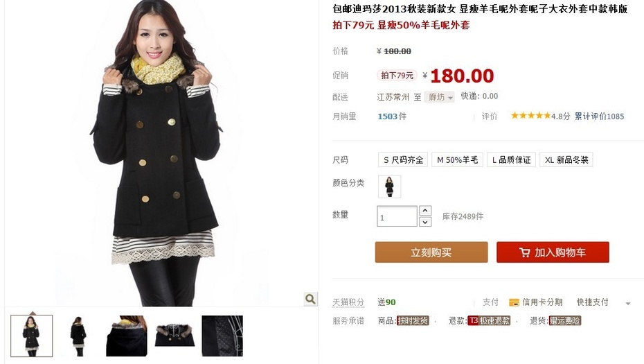Expand the payment options arrow

[627, 304]
